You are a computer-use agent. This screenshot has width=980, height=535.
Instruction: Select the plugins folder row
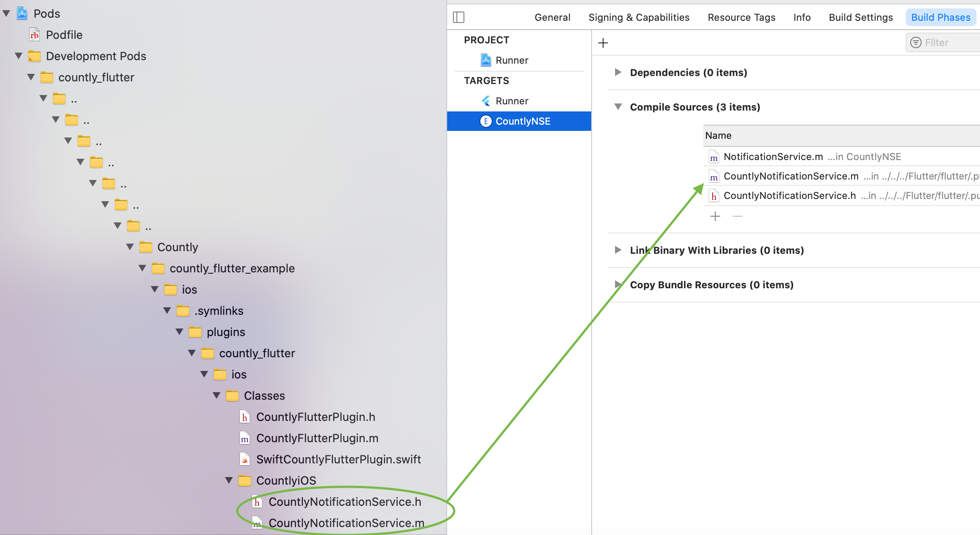coord(226,332)
